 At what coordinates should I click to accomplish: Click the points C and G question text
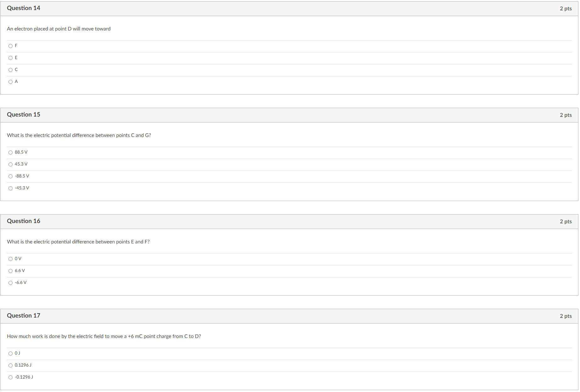[79, 135]
